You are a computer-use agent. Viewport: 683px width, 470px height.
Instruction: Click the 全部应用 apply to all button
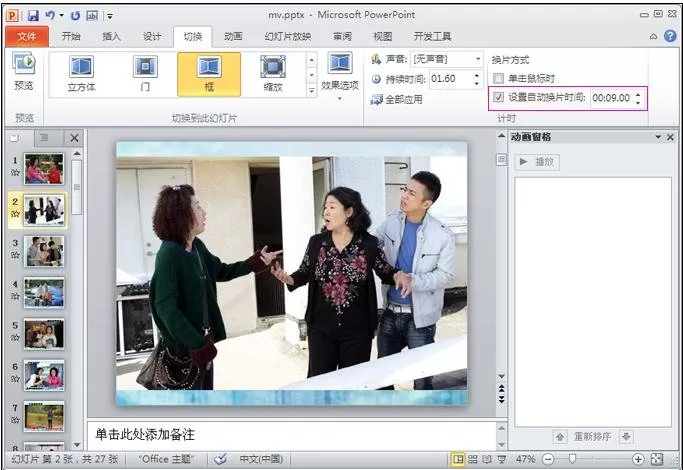396,100
